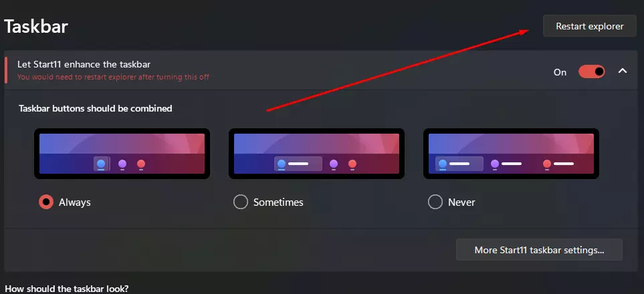Click the blue app icon in Always preview

point(102,164)
